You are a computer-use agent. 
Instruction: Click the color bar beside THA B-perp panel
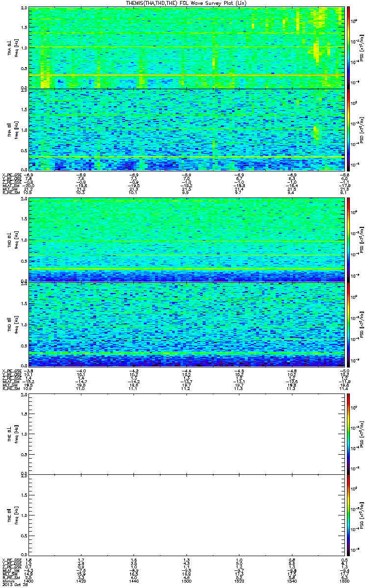(x=348, y=47)
